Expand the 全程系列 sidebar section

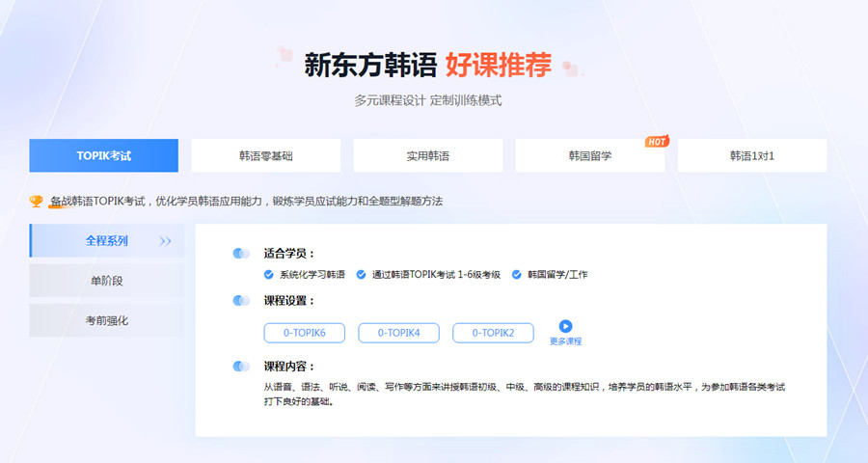tap(106, 241)
